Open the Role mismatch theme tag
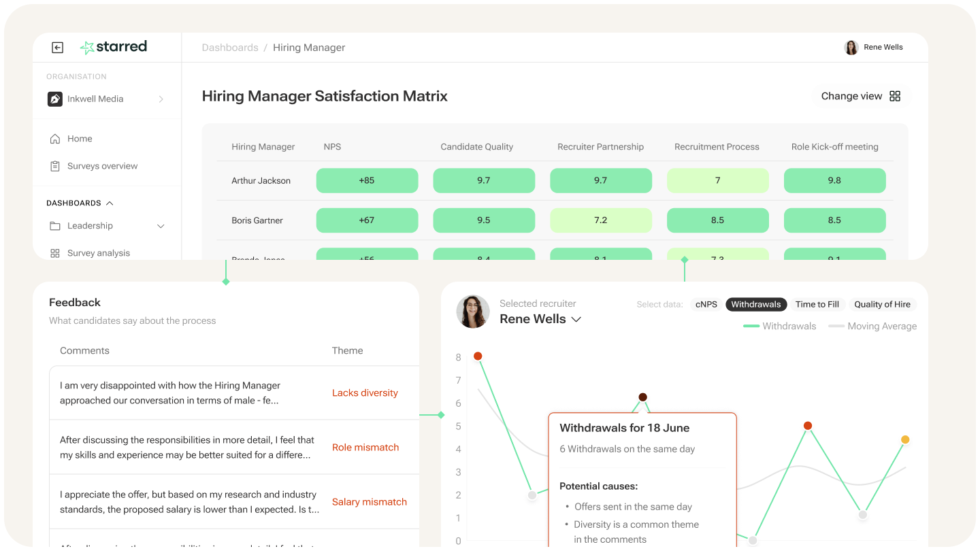 365,448
